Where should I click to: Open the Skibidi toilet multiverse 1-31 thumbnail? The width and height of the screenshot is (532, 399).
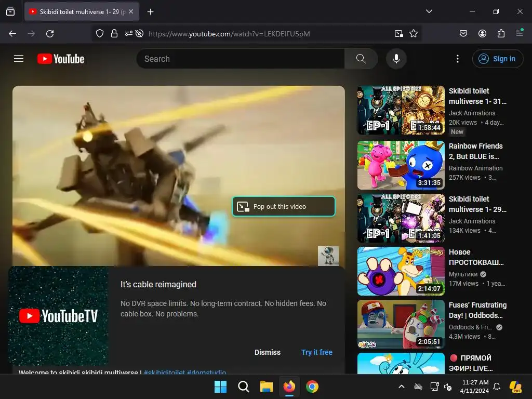click(x=401, y=110)
